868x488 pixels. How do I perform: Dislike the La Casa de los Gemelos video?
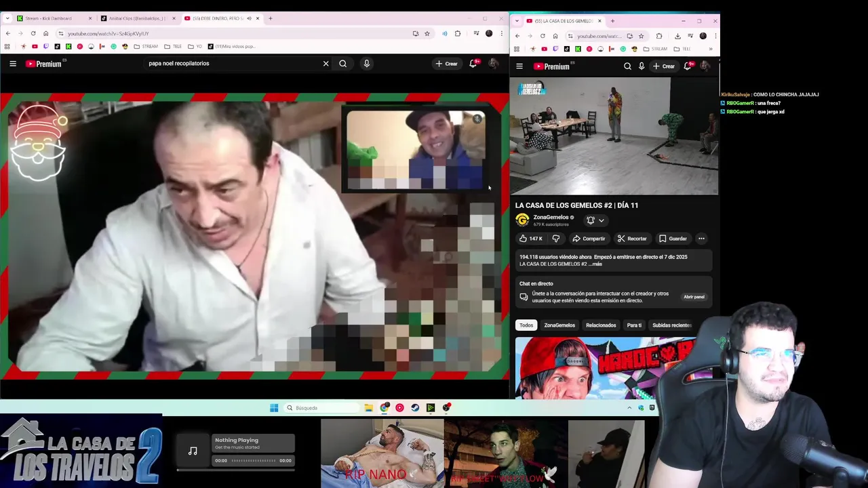pos(556,239)
